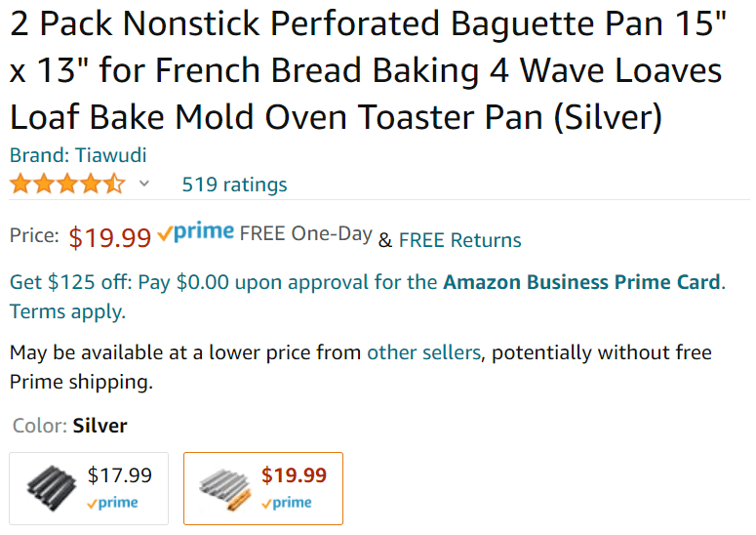Expand the rating breakdown chevron
Screen dimensions: 756x535
144,184
